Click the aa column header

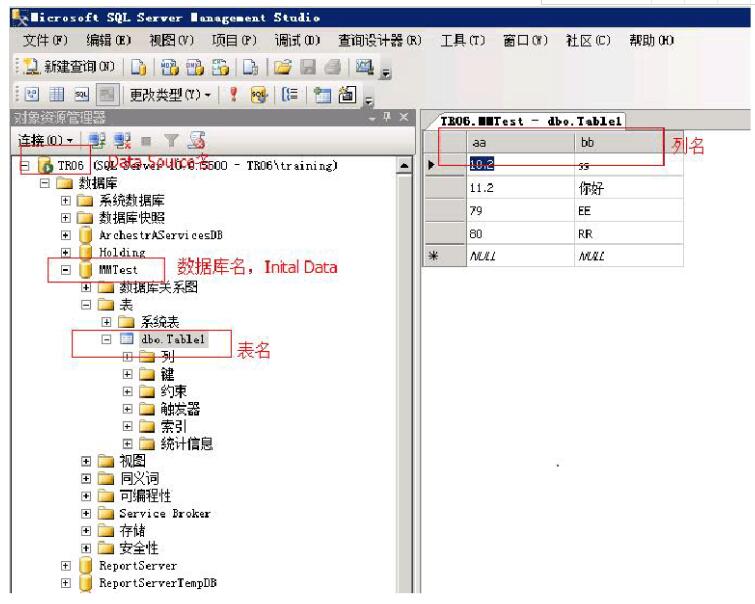[x=521, y=143]
